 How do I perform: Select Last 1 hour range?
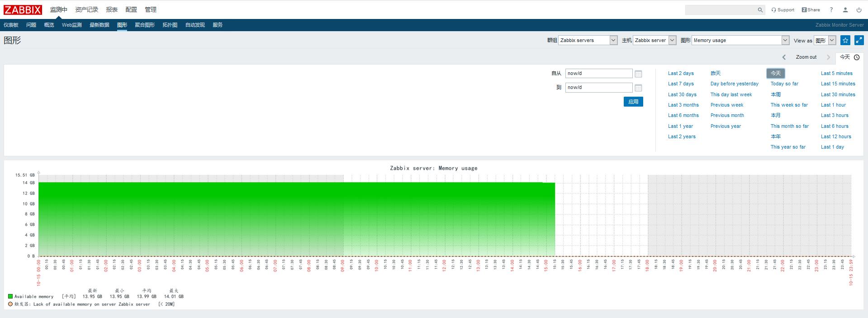[x=833, y=105]
